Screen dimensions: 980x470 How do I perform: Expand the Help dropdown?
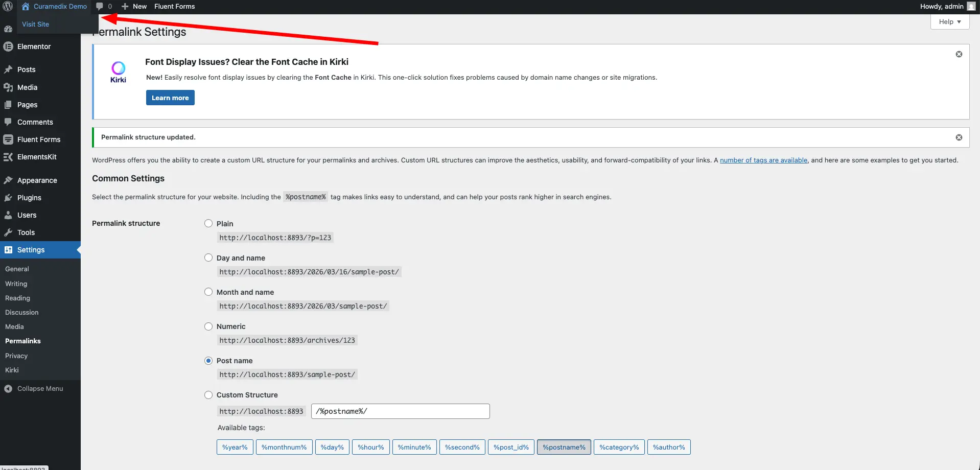pos(949,21)
